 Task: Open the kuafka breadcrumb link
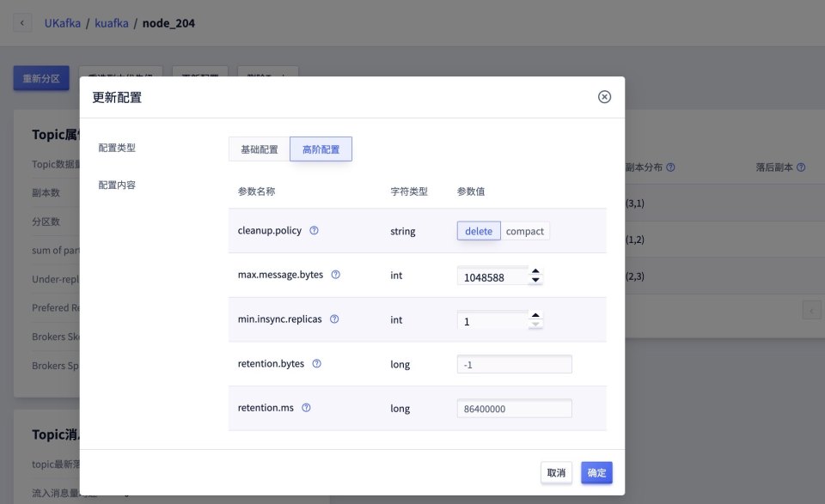coord(112,23)
